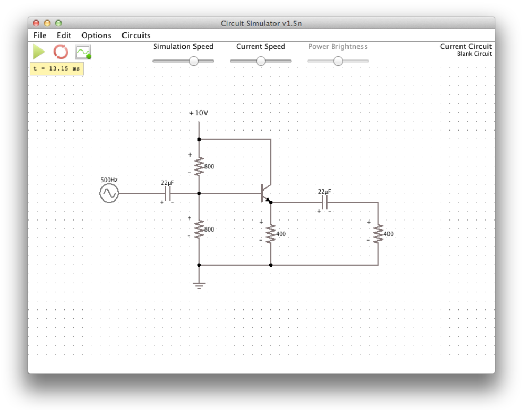
Task: Select the 400 ohm emitter resistor below transistor
Action: point(271,234)
